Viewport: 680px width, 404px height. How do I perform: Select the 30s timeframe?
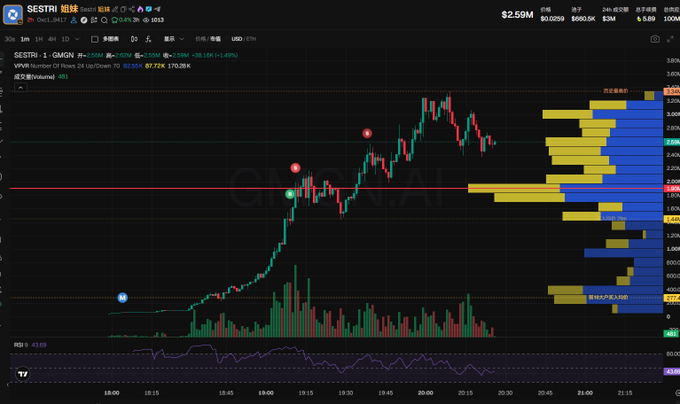(x=10, y=39)
